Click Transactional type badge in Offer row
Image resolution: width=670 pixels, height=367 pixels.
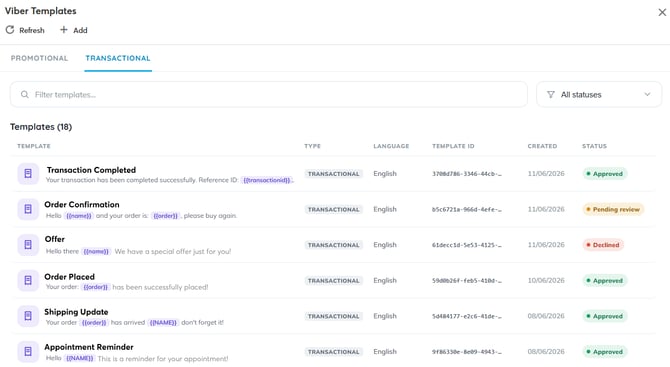tap(334, 245)
